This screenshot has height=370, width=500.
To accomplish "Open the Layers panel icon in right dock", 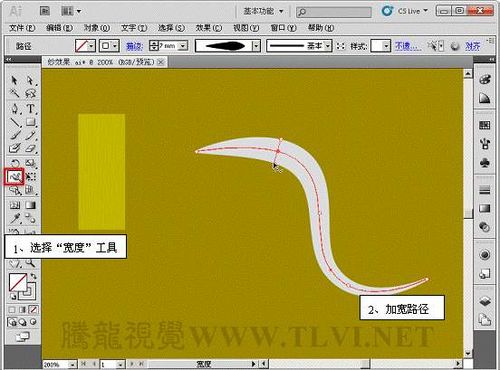I will coord(485,301).
